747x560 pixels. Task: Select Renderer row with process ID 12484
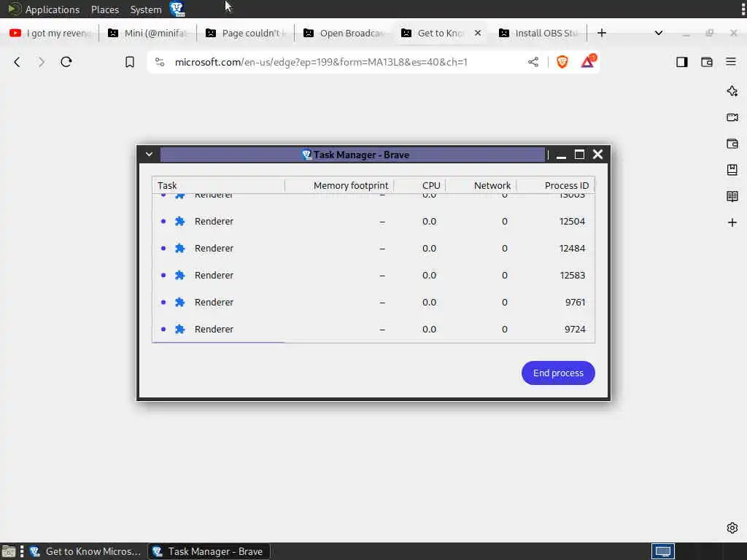[x=373, y=248]
